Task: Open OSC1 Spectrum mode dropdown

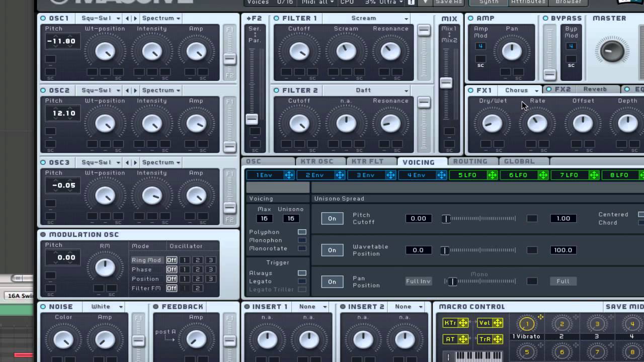Action: 161,18
